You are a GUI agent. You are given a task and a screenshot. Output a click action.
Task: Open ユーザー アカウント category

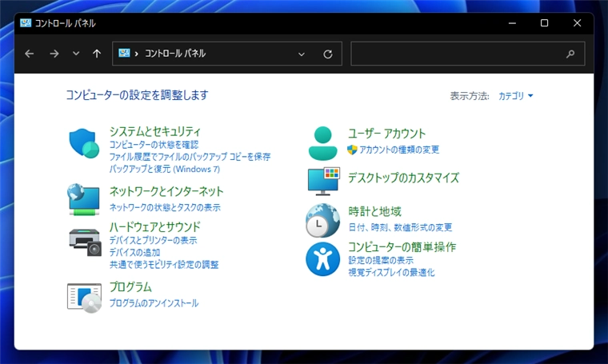(386, 134)
